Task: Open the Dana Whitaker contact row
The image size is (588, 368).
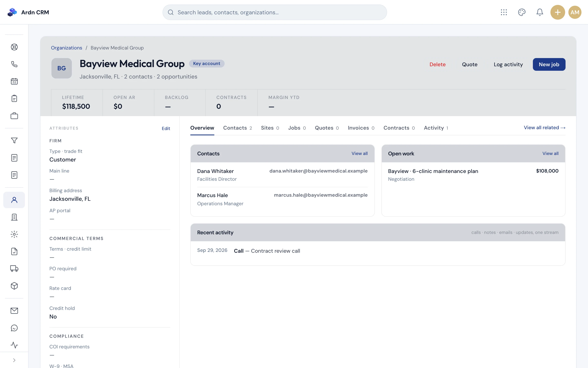Action: (282, 175)
